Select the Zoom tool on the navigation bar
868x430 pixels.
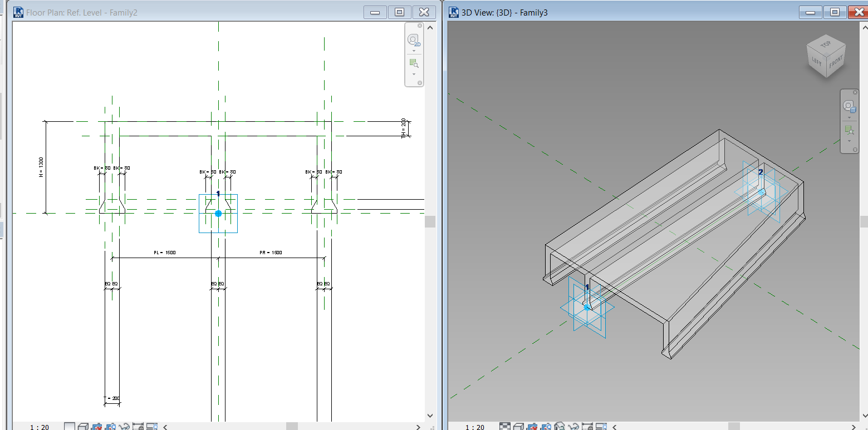coord(414,63)
